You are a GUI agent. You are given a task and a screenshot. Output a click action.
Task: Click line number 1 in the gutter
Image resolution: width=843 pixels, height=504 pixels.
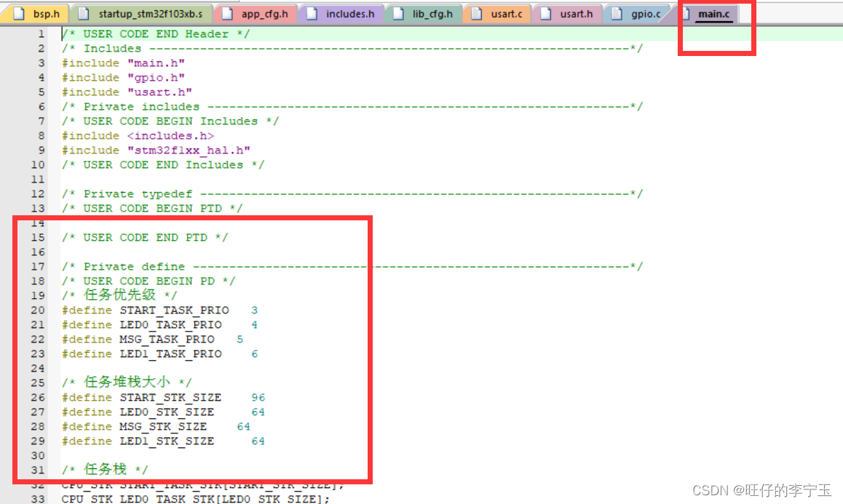click(41, 34)
